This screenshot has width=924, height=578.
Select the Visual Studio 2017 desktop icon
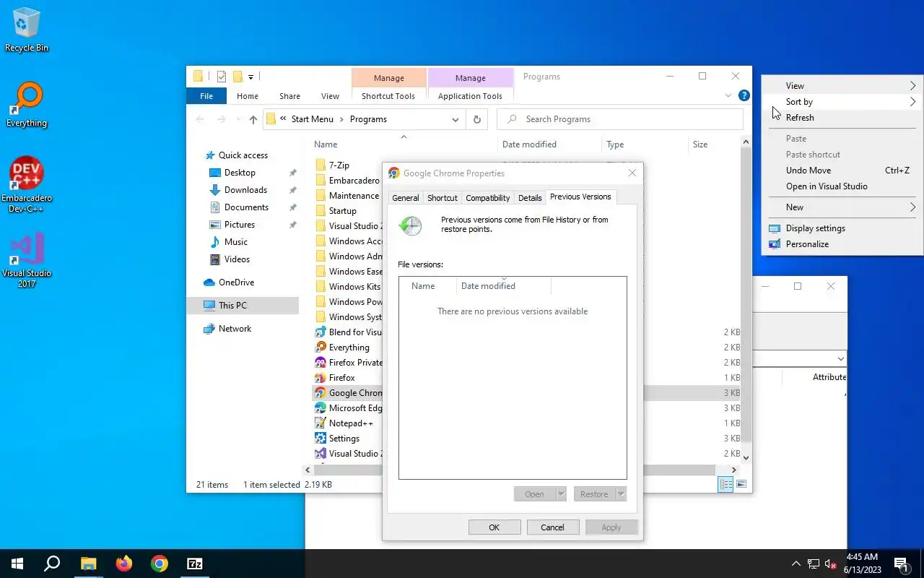click(27, 260)
